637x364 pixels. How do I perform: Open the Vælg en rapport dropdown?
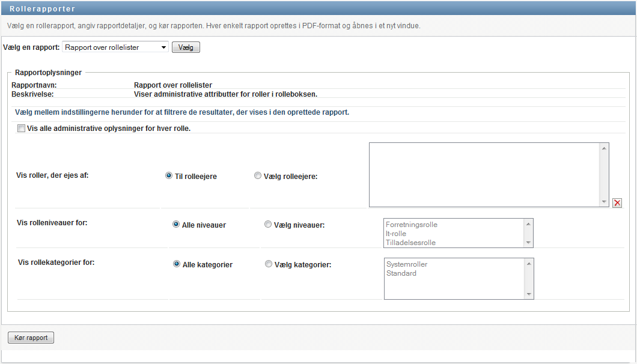tap(115, 47)
